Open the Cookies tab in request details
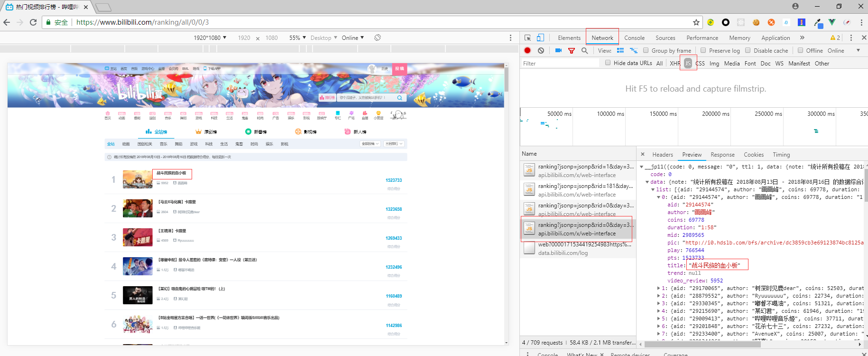This screenshot has height=356, width=868. click(754, 154)
